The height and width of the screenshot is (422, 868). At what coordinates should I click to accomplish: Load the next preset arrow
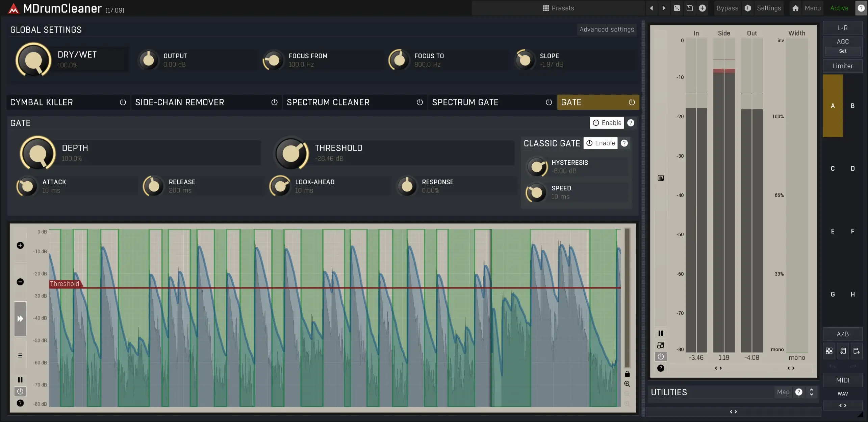click(x=664, y=8)
